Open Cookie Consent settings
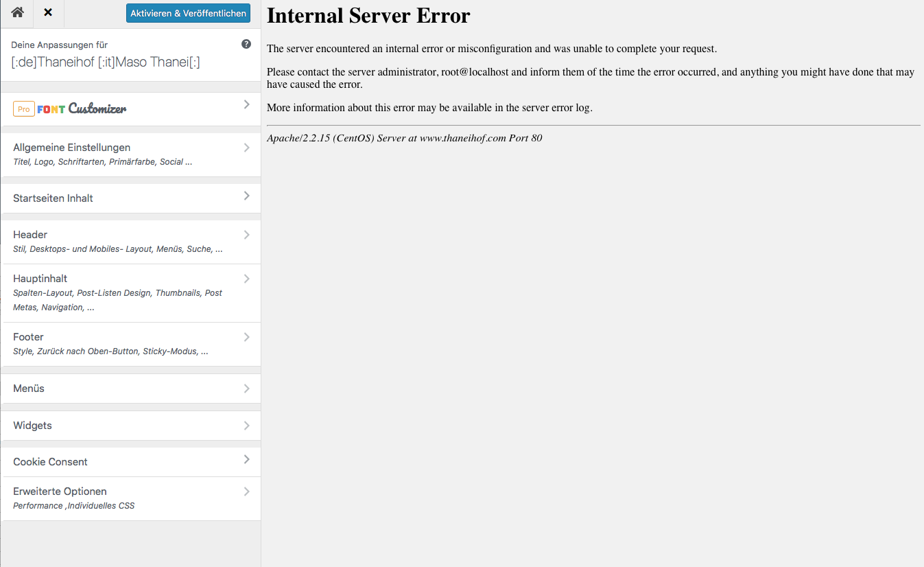The width and height of the screenshot is (924, 567). (x=132, y=462)
